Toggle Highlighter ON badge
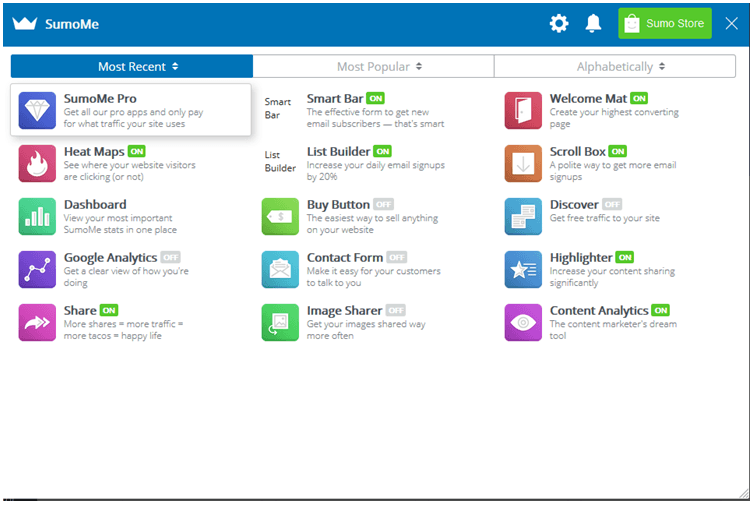This screenshot has width=752, height=505. pyautogui.click(x=625, y=258)
